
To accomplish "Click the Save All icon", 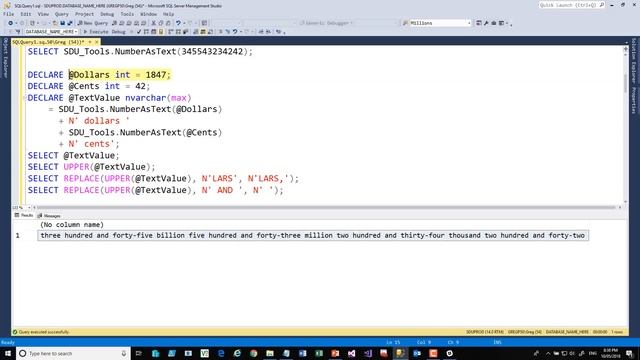I will 70,23.
